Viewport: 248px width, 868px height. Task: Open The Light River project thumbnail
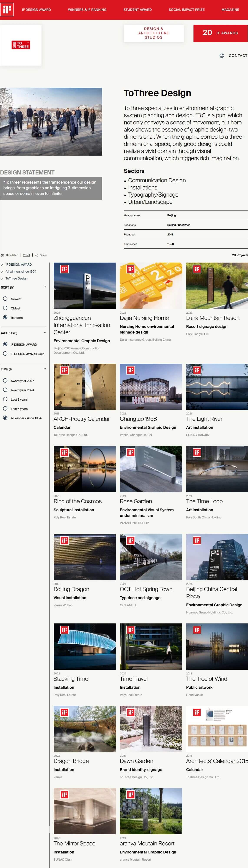tap(217, 386)
